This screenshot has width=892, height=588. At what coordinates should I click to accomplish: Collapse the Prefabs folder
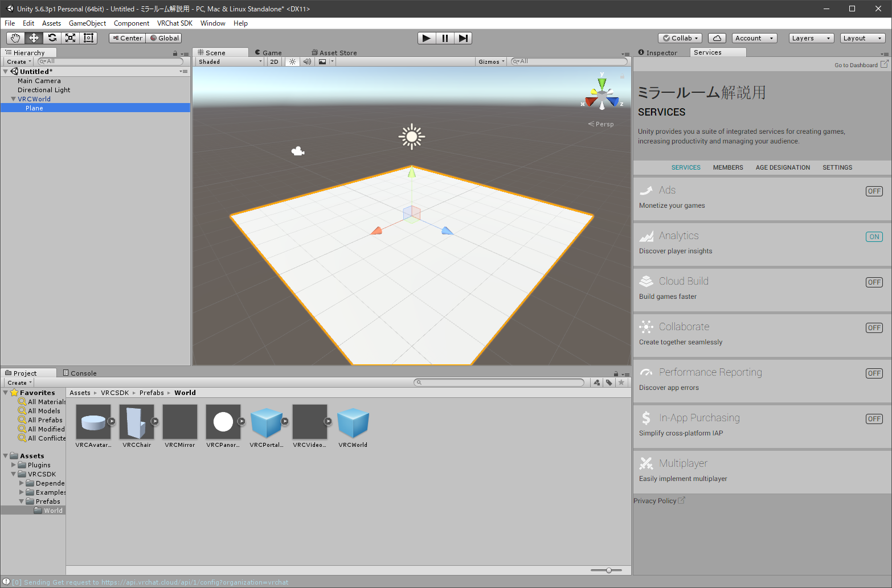[x=22, y=501]
